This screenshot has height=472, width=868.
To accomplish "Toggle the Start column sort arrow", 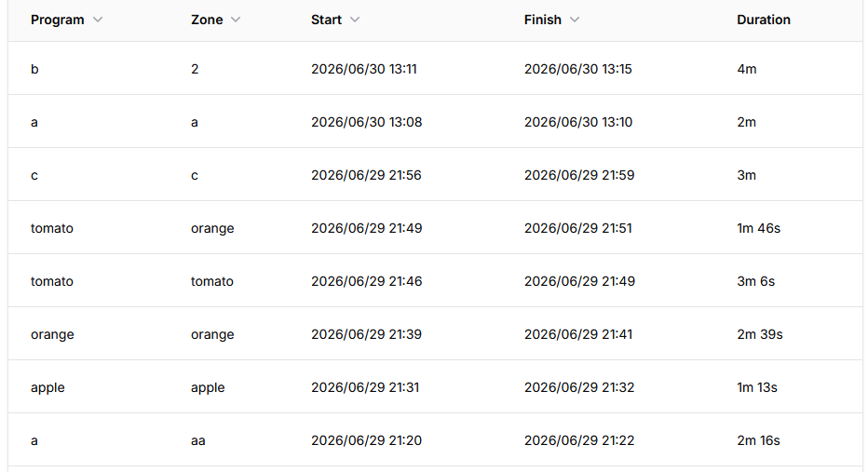I will pyautogui.click(x=355, y=20).
